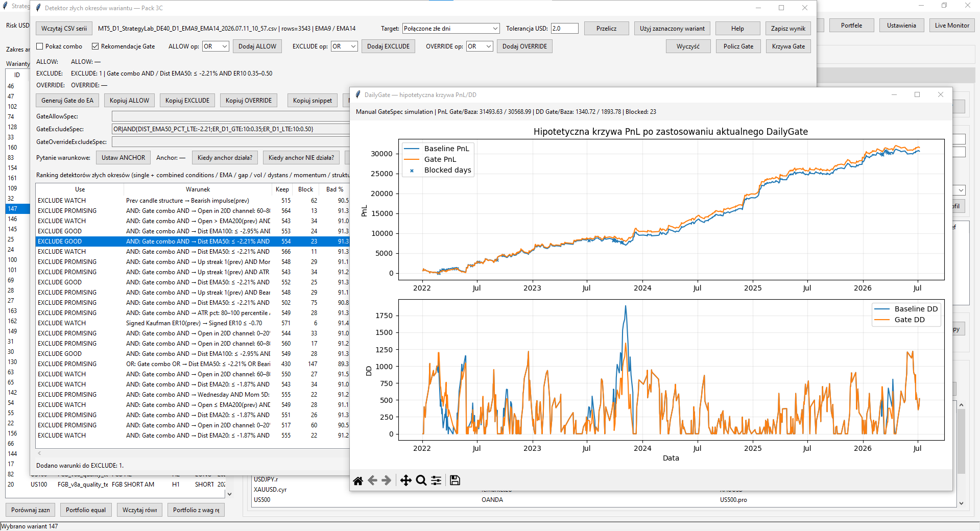Toggle the Rekomendacje Gate checkbox
The image size is (980, 531).
tap(95, 46)
